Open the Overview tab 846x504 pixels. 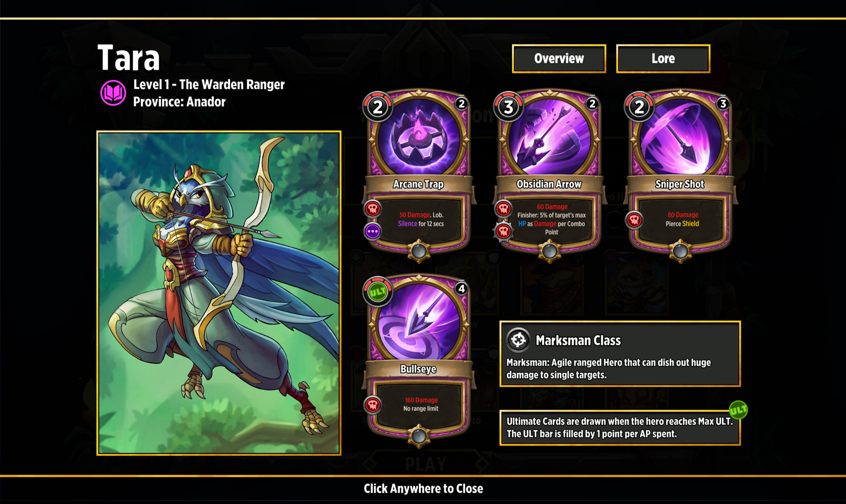[559, 59]
